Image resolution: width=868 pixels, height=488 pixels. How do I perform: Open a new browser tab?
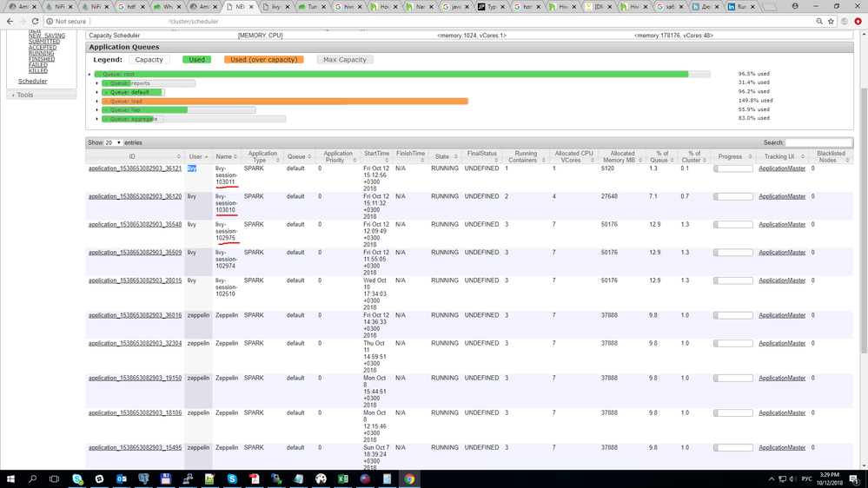[x=769, y=7]
